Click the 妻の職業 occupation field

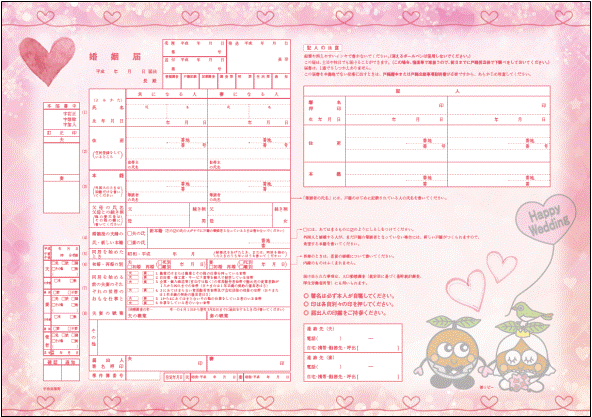(249, 315)
